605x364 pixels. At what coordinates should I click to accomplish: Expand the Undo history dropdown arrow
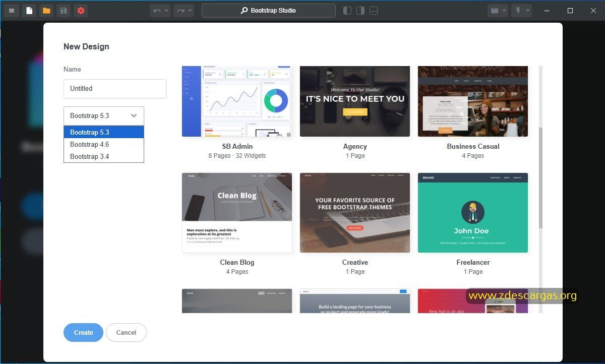pyautogui.click(x=166, y=11)
